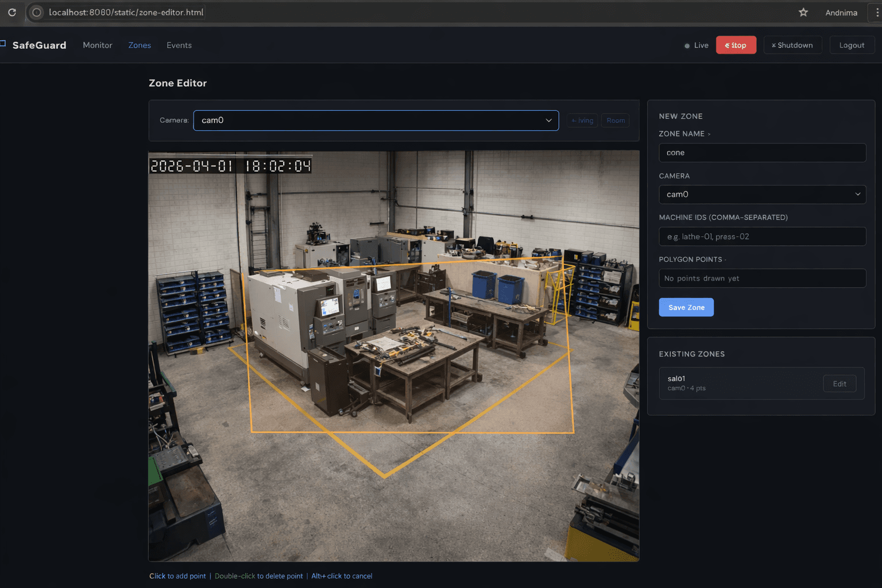The width and height of the screenshot is (882, 588).
Task: Open the Monitor page
Action: [x=98, y=45]
